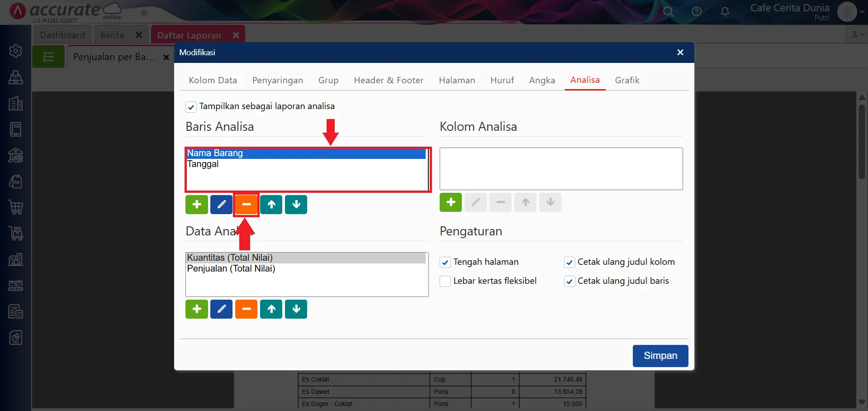Toggle Cetak ulang judul kolom checkbox

(x=569, y=262)
